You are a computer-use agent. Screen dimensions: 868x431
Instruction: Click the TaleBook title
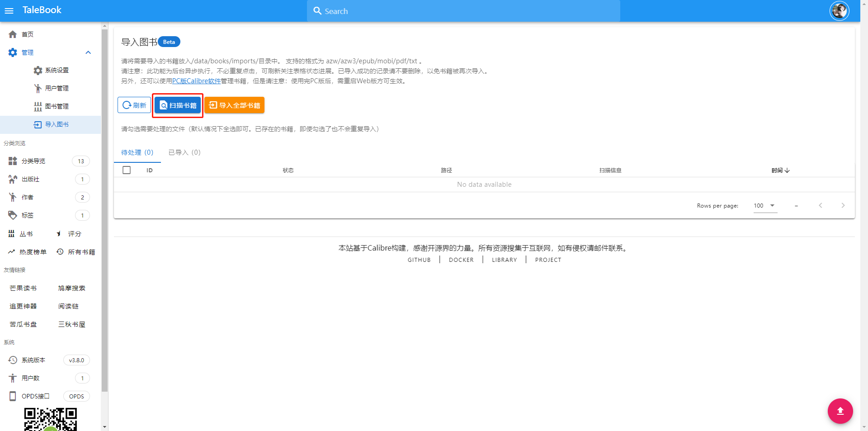(42, 10)
